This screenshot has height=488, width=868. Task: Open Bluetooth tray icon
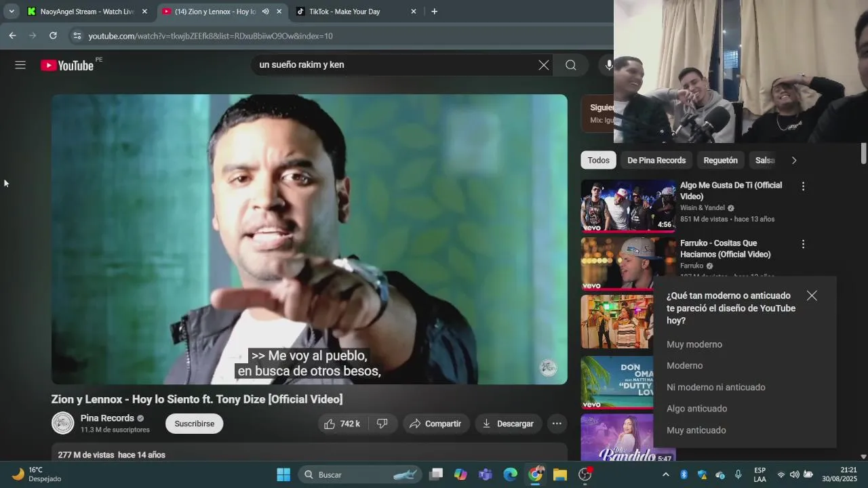[684, 474]
